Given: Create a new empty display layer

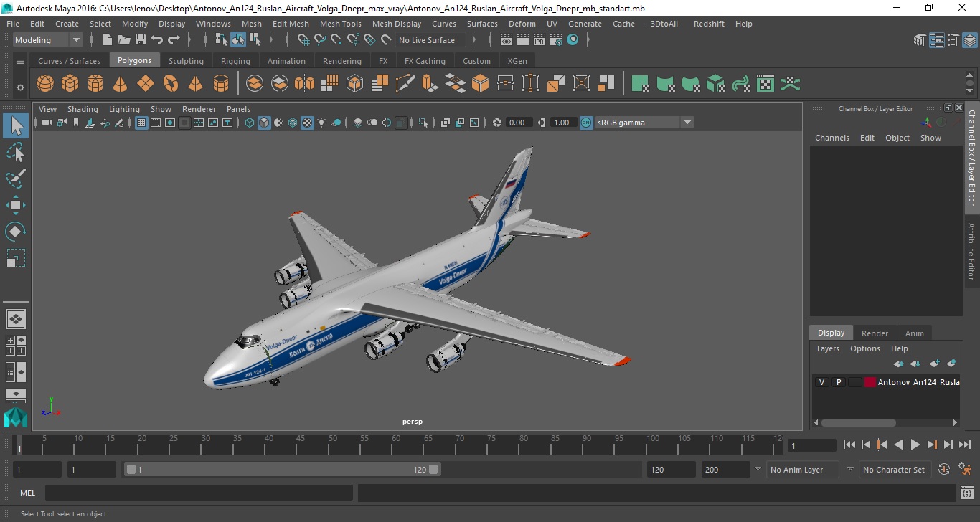Looking at the screenshot, I should (x=934, y=364).
